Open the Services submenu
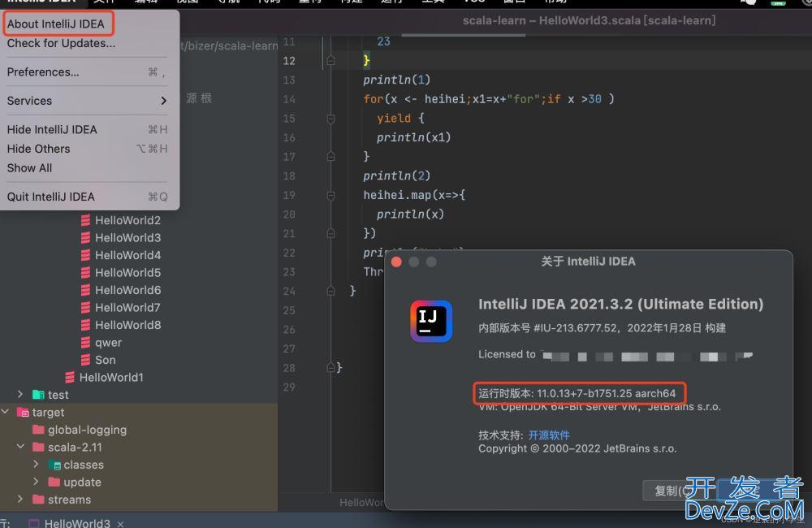Image resolution: width=812 pixels, height=528 pixels. click(x=87, y=101)
